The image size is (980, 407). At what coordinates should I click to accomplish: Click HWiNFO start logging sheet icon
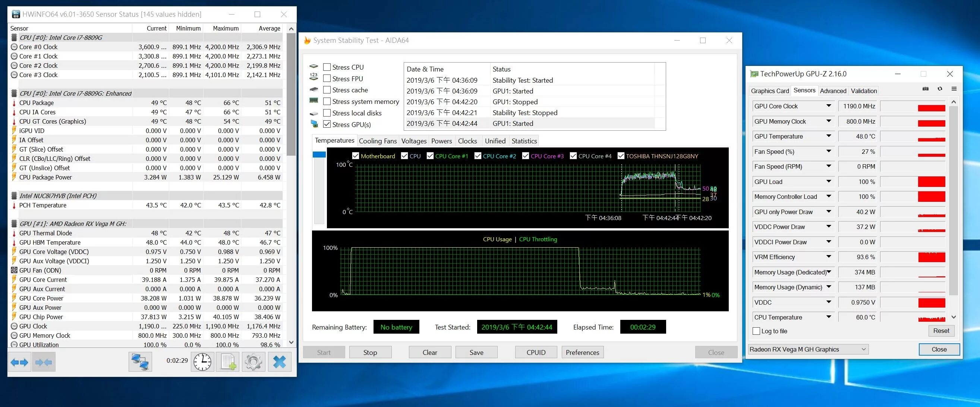[x=228, y=362]
